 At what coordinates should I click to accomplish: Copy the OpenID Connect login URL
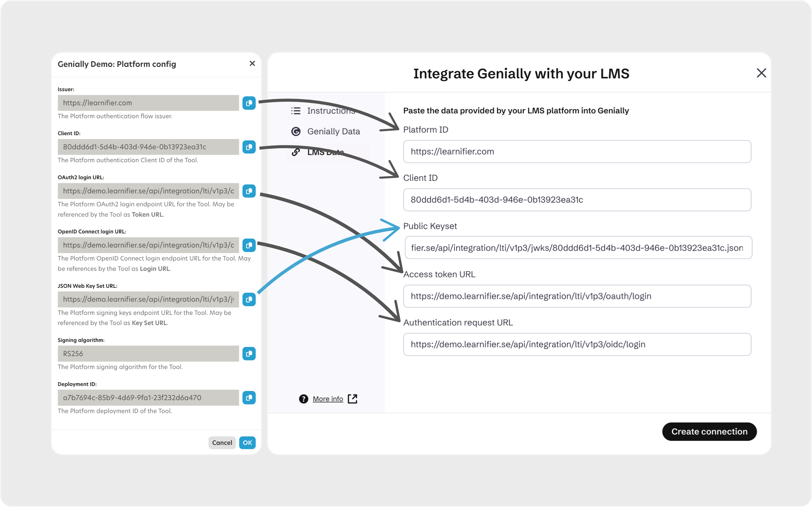[249, 245]
